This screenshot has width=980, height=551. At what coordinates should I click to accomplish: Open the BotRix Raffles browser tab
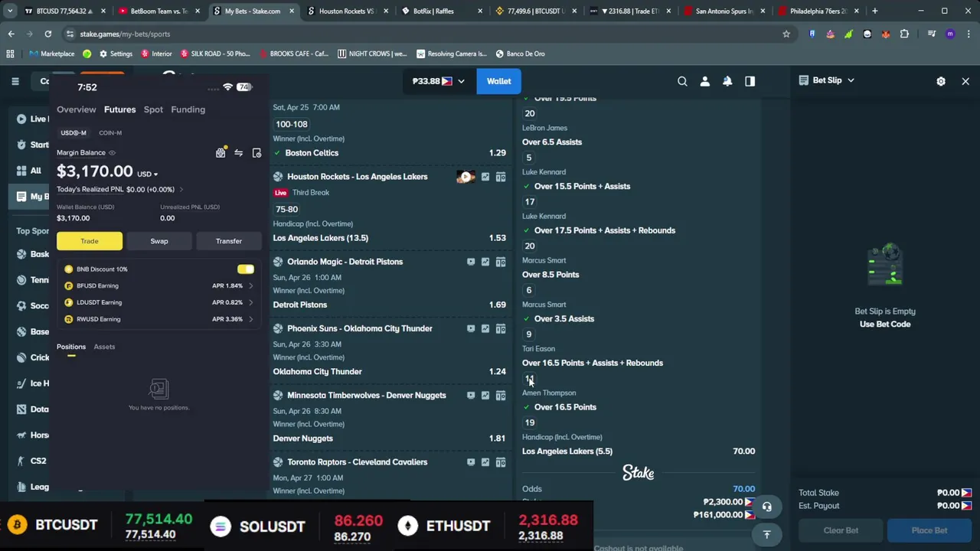(x=444, y=11)
